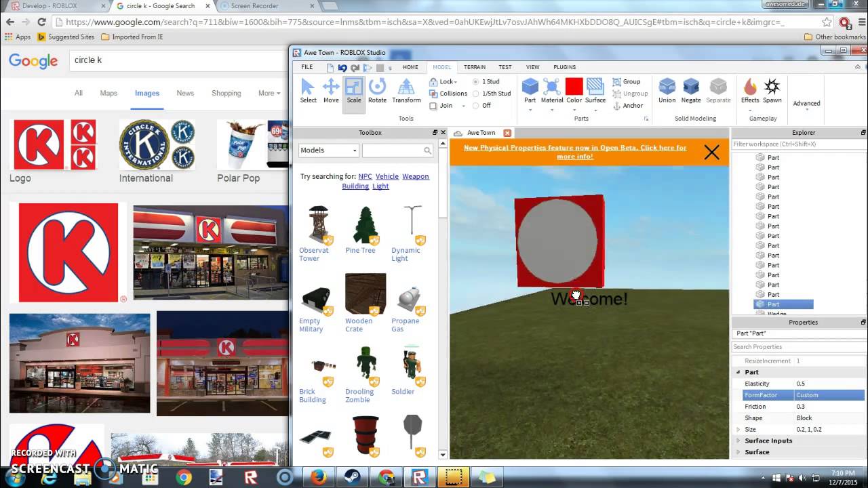
Task: Activate the Rotate tool
Action: (377, 88)
